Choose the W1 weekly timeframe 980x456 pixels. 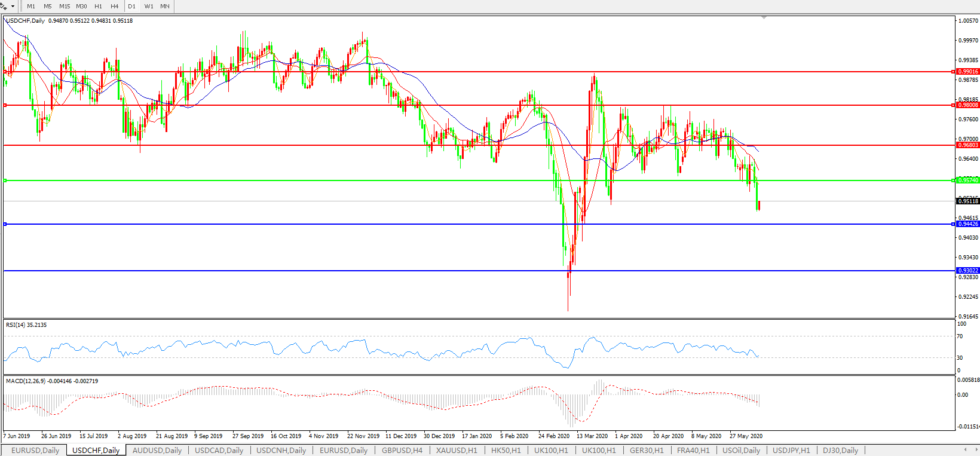[x=149, y=7]
